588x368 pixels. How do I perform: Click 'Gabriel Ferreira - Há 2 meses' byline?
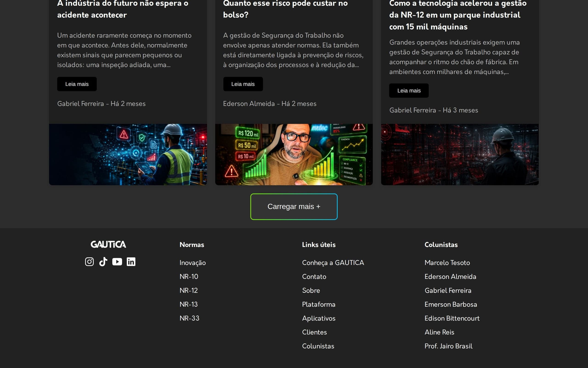point(101,104)
